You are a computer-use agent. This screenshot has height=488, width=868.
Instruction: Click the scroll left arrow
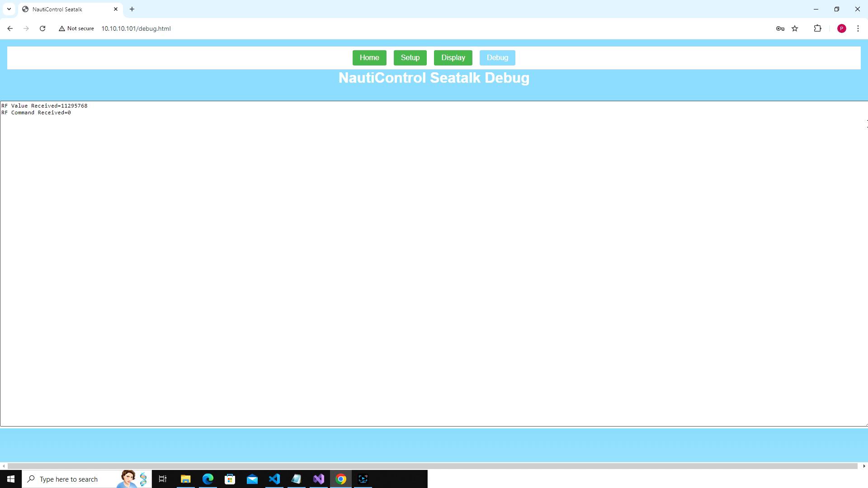[x=4, y=466]
